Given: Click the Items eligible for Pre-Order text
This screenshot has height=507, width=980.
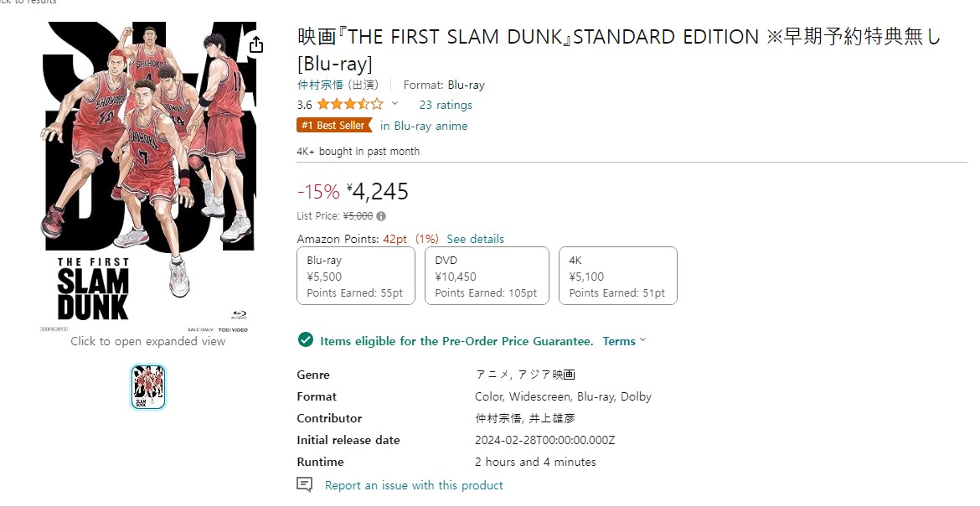Looking at the screenshot, I should pyautogui.click(x=456, y=341).
